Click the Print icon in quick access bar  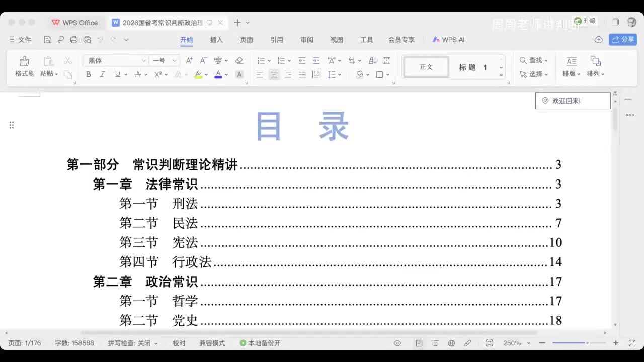[x=74, y=40]
